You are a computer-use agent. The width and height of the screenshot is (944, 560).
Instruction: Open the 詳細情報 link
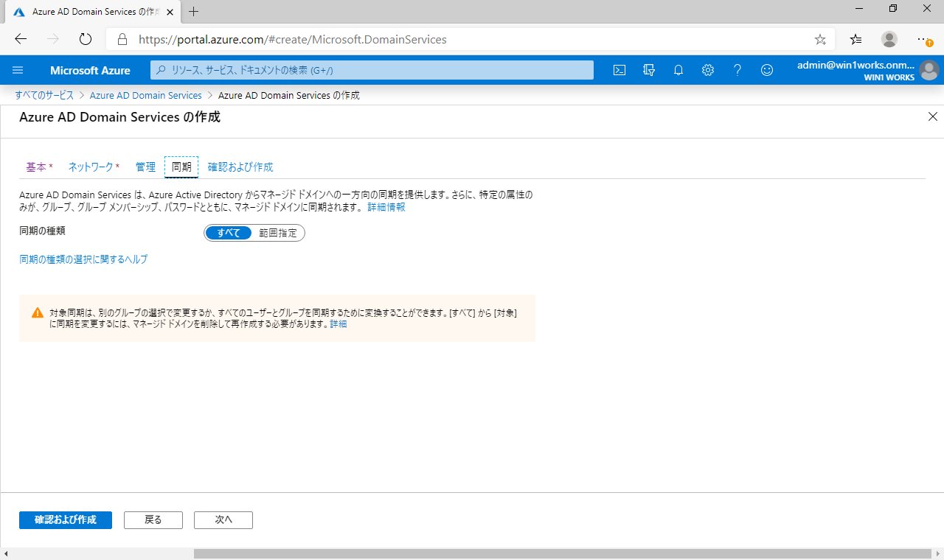tap(386, 208)
